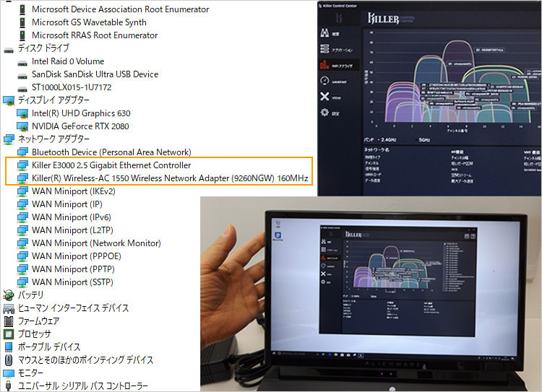Select Microsoft RRAS Root Enumerator
Screen dimensions: 542x392
click(x=95, y=35)
